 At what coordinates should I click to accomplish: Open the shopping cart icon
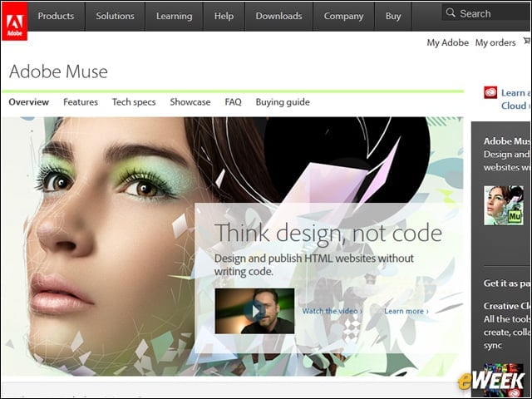coord(527,41)
